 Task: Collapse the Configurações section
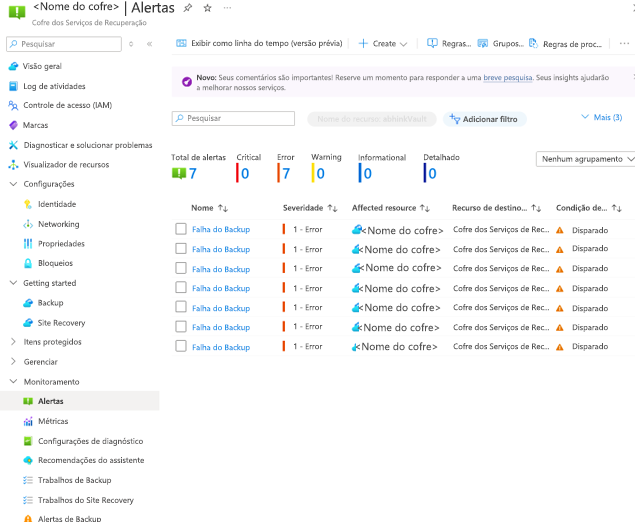click(13, 184)
